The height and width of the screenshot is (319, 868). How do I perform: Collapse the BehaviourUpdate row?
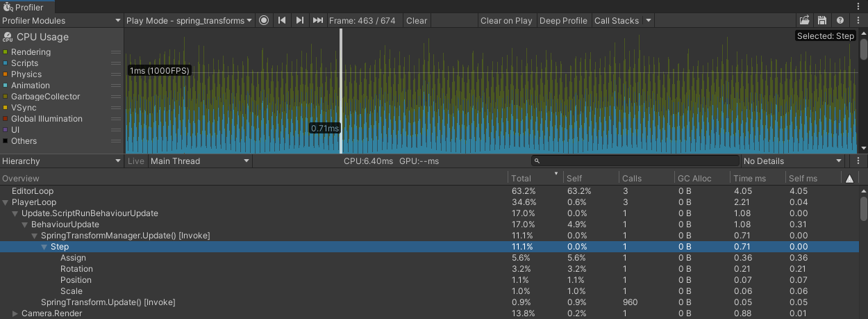(x=25, y=224)
